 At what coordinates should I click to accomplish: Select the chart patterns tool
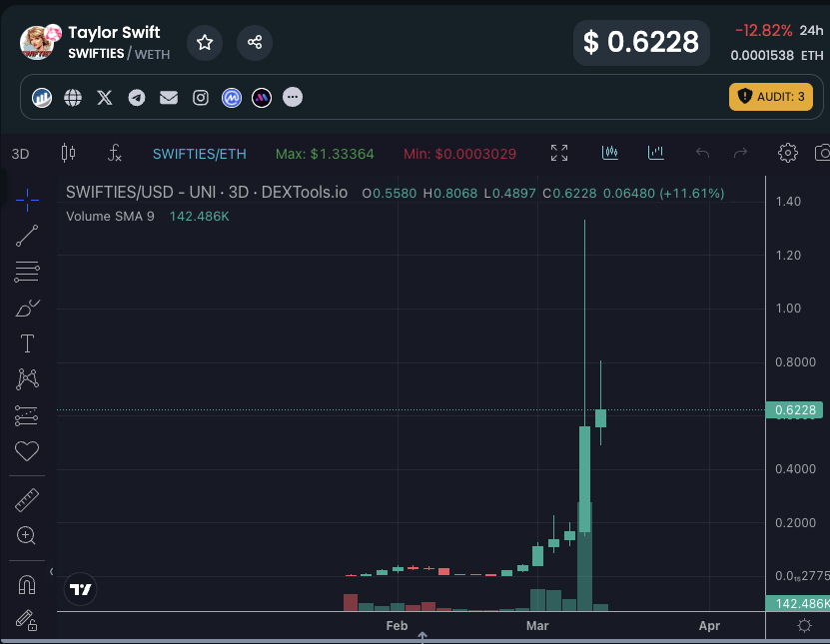tap(27, 379)
